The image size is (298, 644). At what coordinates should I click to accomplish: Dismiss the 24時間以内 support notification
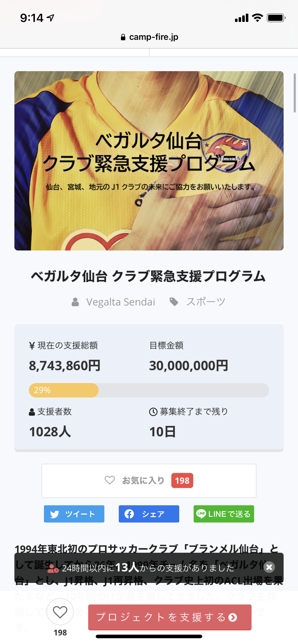pos(269,567)
